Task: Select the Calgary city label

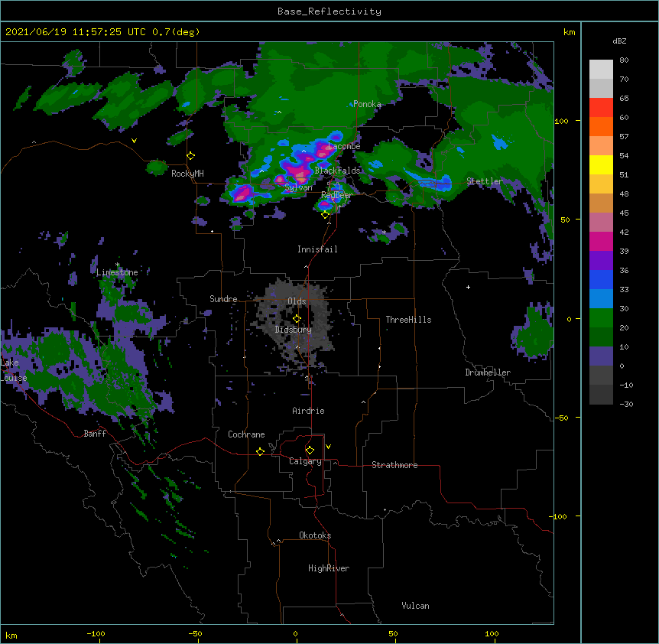Action: (305, 461)
